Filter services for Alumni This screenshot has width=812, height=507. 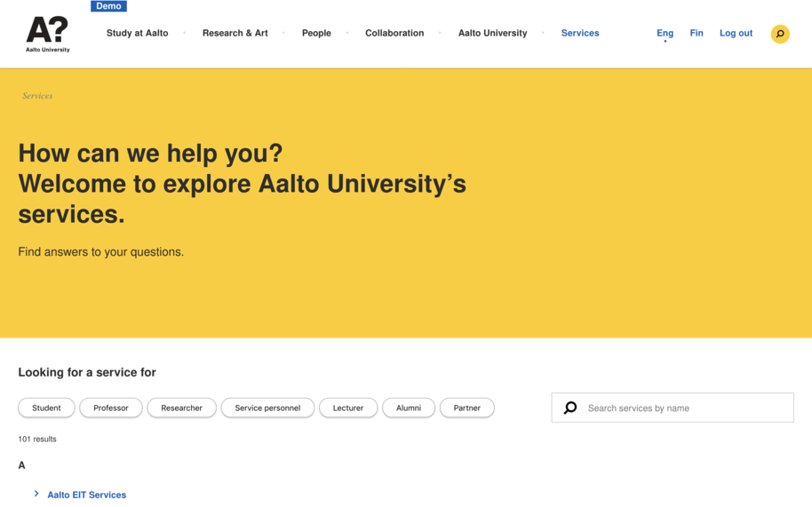click(x=409, y=408)
